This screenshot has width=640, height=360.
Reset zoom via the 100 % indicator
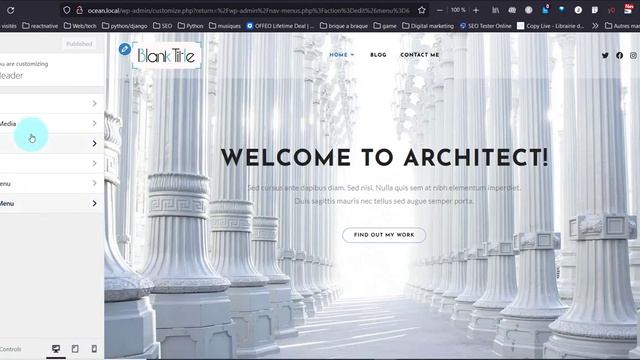tap(458, 10)
